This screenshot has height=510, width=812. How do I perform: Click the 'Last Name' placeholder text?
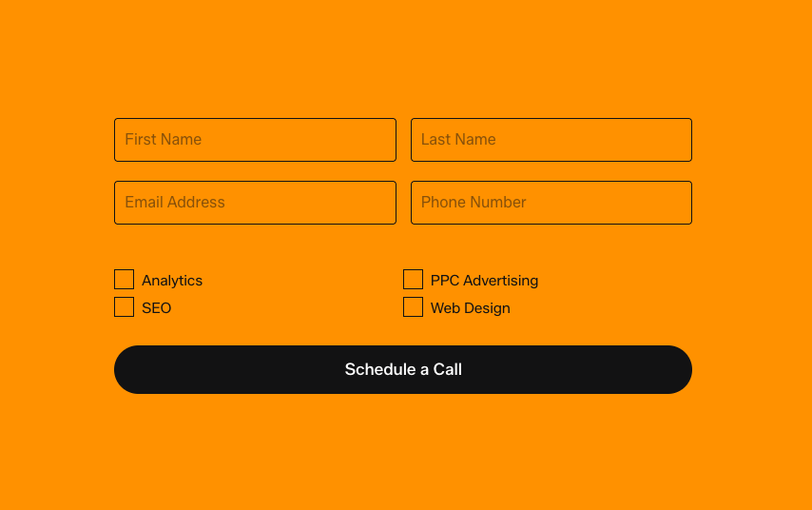click(x=458, y=140)
